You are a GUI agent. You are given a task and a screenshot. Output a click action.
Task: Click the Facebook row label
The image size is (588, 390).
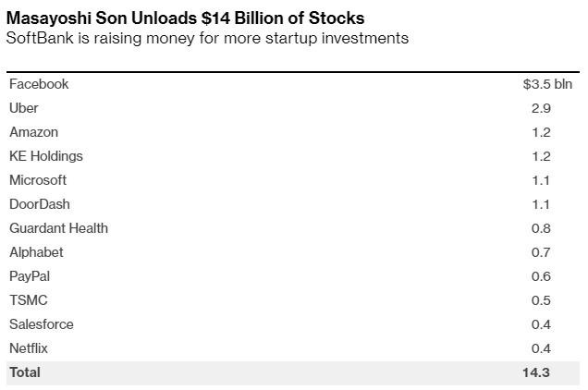39,84
